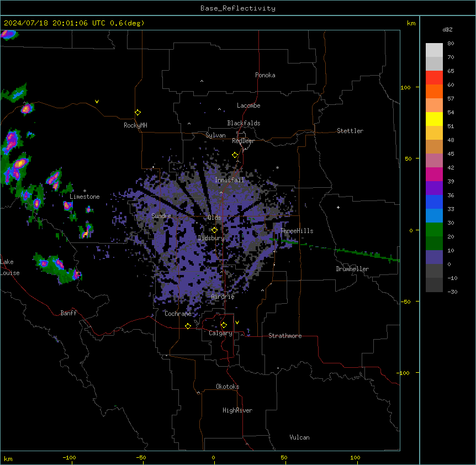Select the yellow diamond marker below Cochrane
This screenshot has height=465, width=476.
click(x=188, y=326)
